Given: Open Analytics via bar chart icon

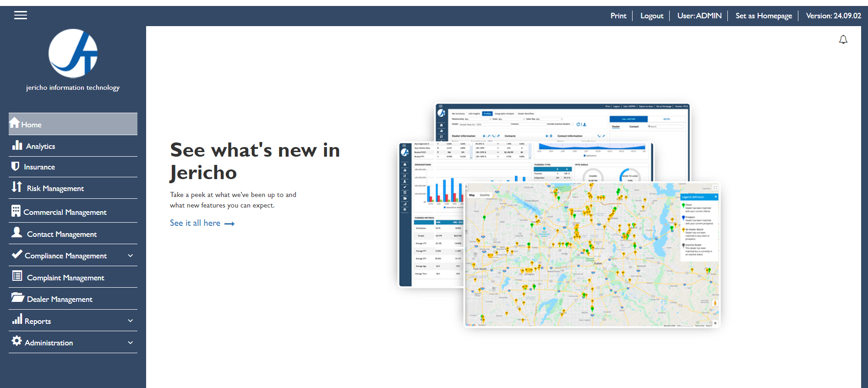Looking at the screenshot, I should 17,145.
